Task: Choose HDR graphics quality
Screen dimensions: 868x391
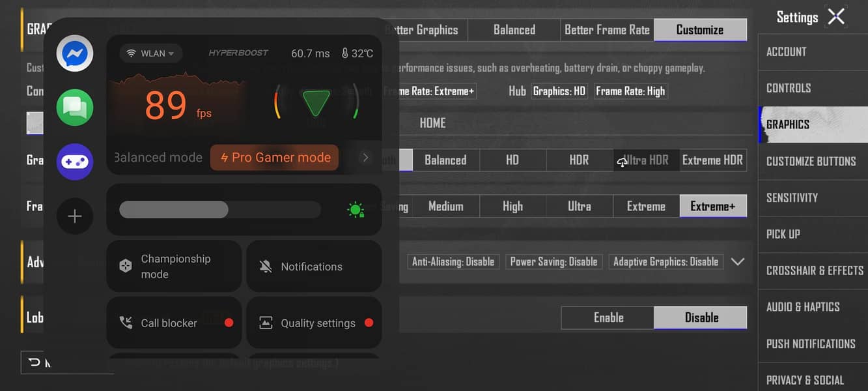Action: point(579,160)
